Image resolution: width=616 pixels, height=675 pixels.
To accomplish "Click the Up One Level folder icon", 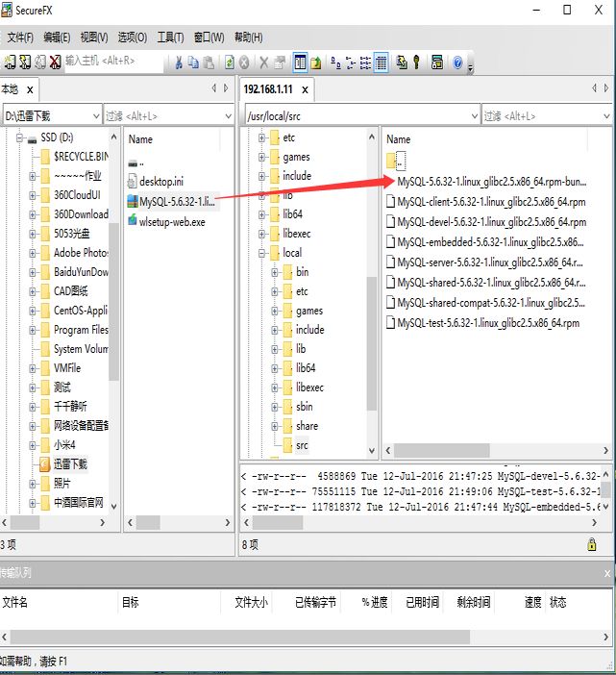I will pyautogui.click(x=316, y=62).
